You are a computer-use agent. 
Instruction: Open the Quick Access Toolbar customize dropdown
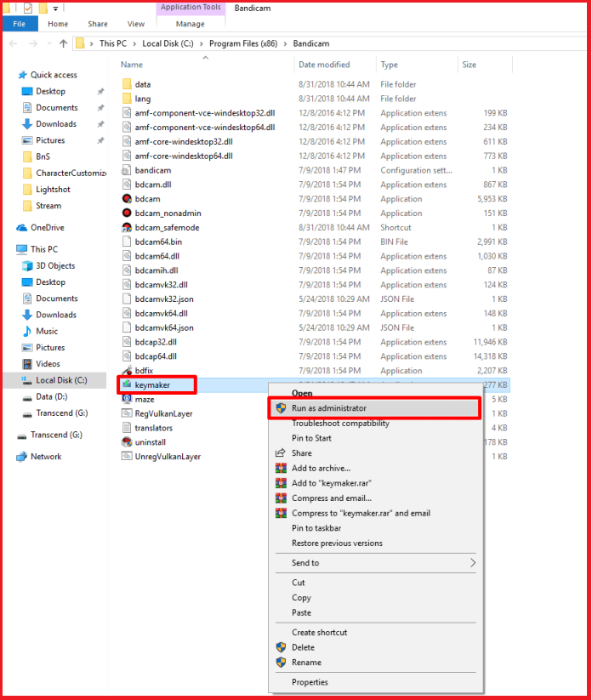[55, 9]
